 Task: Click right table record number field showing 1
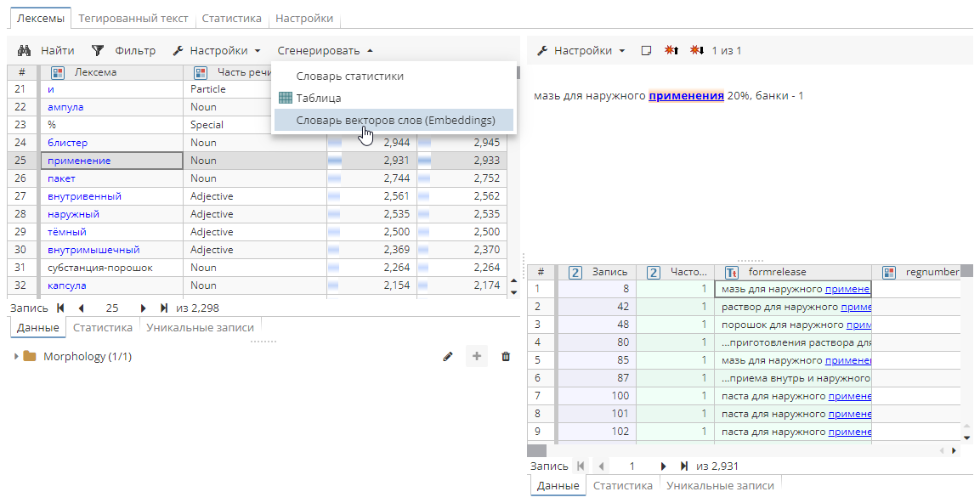click(632, 466)
